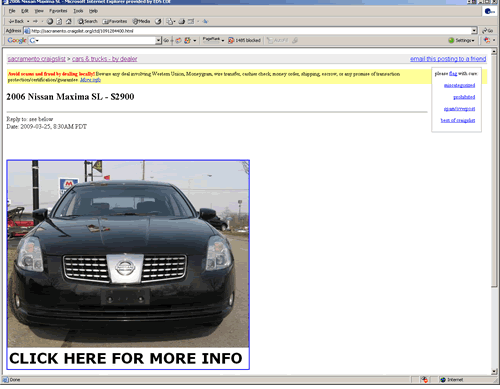Expand the Google search box dropdown
Screen dimensions: 500x389
[158, 40]
